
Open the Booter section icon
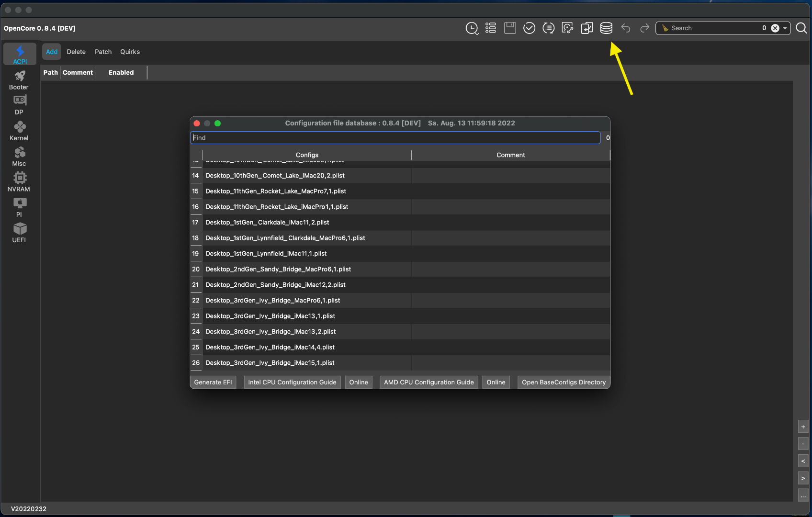(x=19, y=80)
